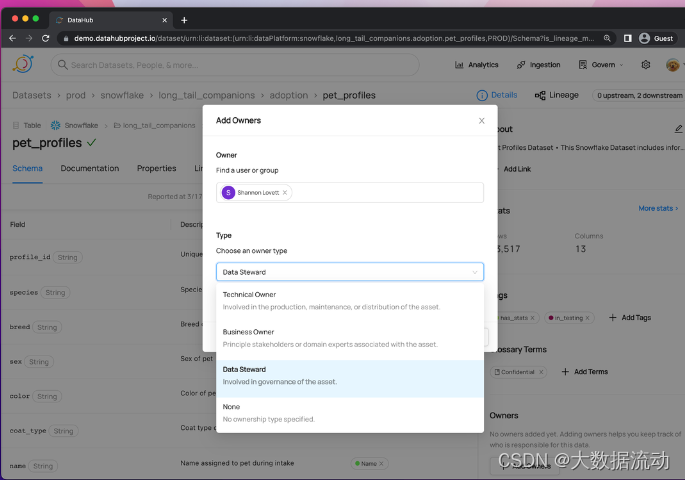Toggle the browser side panel icon
685x480 pixels.
(x=628, y=38)
